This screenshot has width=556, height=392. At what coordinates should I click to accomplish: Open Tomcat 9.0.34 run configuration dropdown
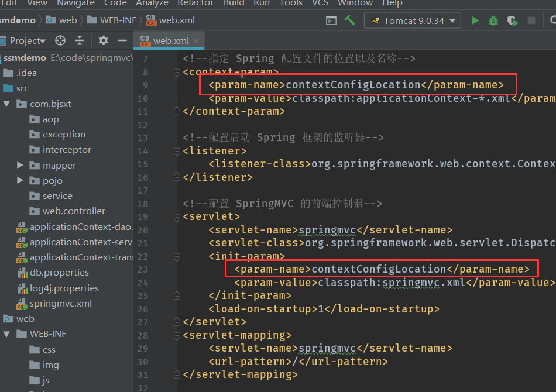(413, 20)
